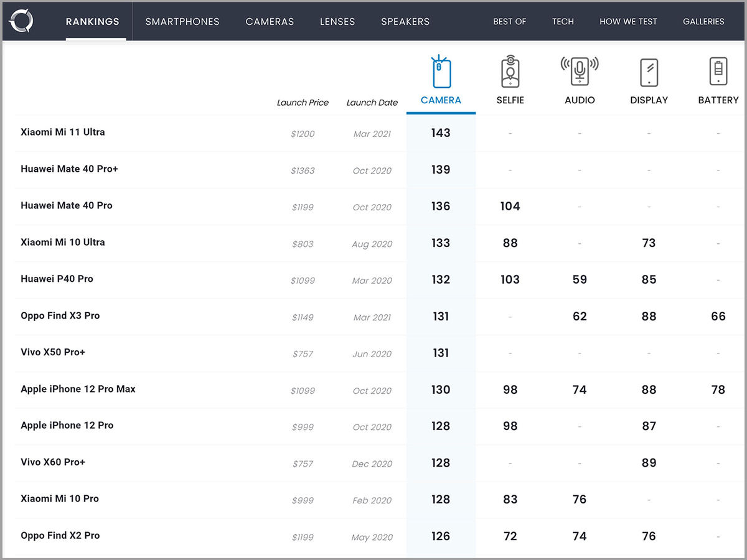Click the May 2020 launch date
The width and height of the screenshot is (747, 560).
click(372, 537)
